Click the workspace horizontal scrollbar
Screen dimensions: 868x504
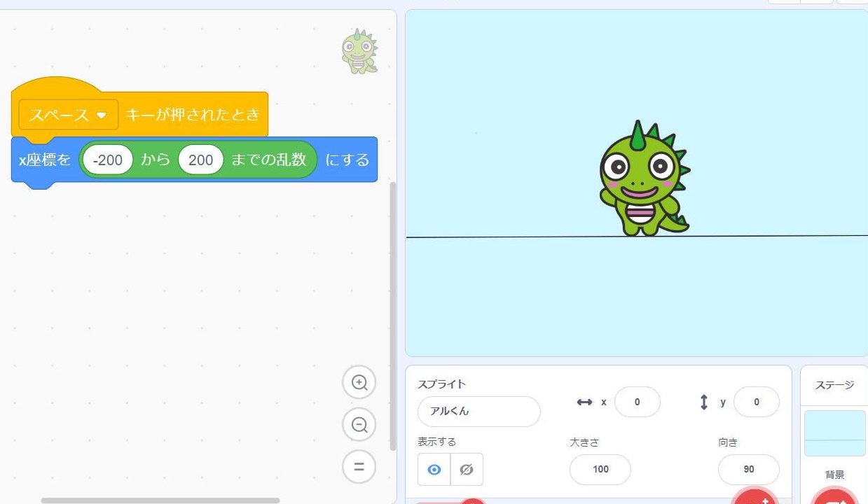(x=160, y=500)
